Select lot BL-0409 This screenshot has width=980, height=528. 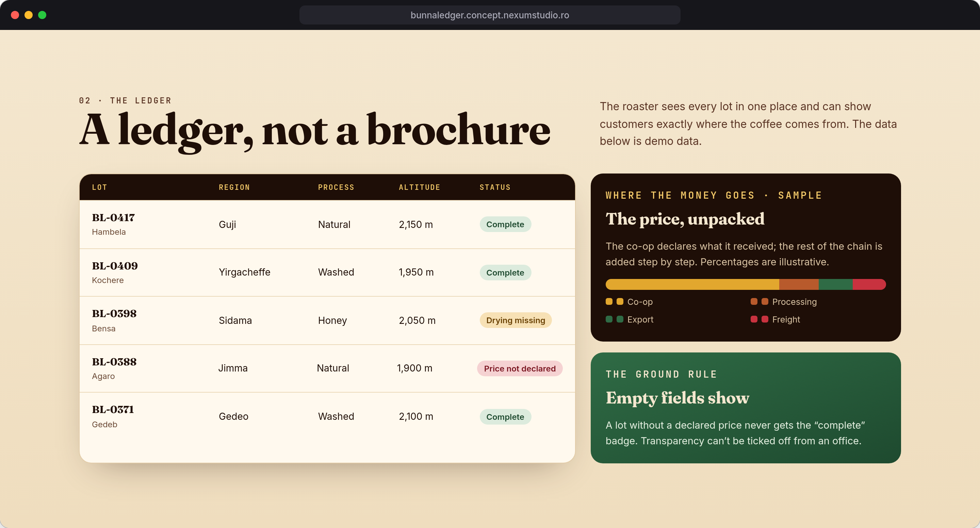pos(115,266)
